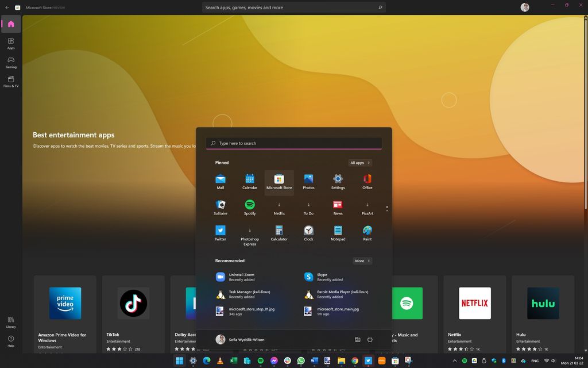Launch Notepad from the Start menu
The width and height of the screenshot is (588, 368).
[338, 231]
